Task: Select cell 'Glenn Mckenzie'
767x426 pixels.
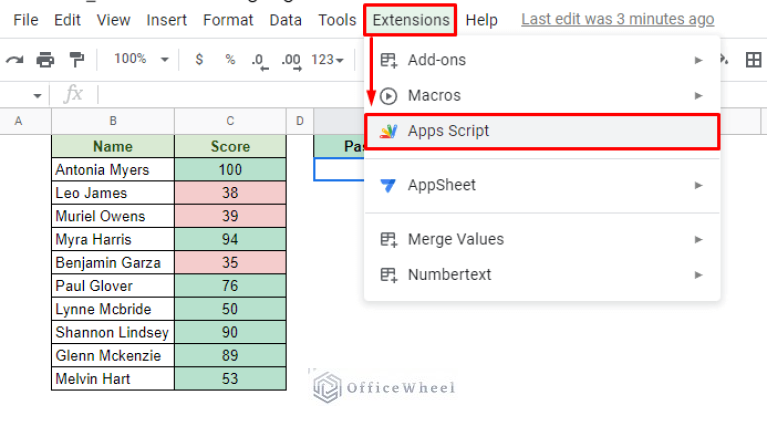Action: pyautogui.click(x=113, y=356)
